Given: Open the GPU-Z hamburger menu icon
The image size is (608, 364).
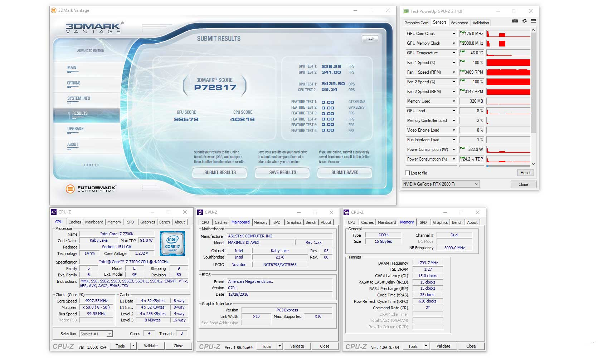Looking at the screenshot, I should tap(533, 21).
